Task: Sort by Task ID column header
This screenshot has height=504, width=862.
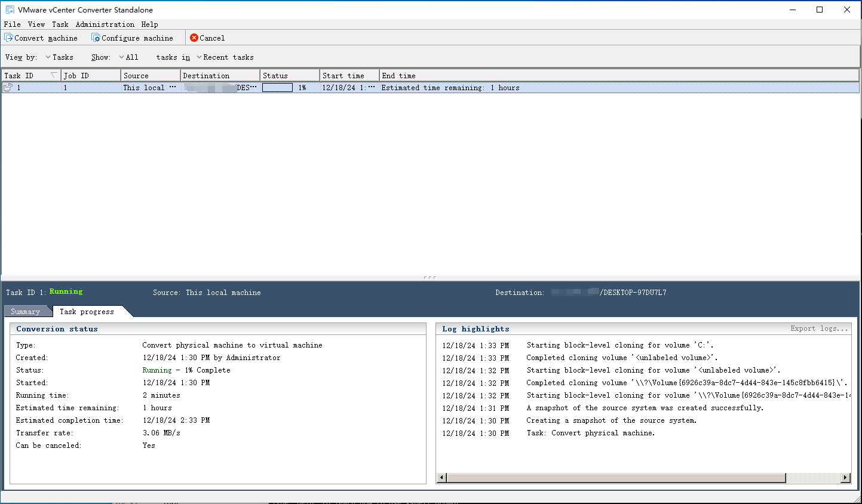Action: (x=31, y=75)
